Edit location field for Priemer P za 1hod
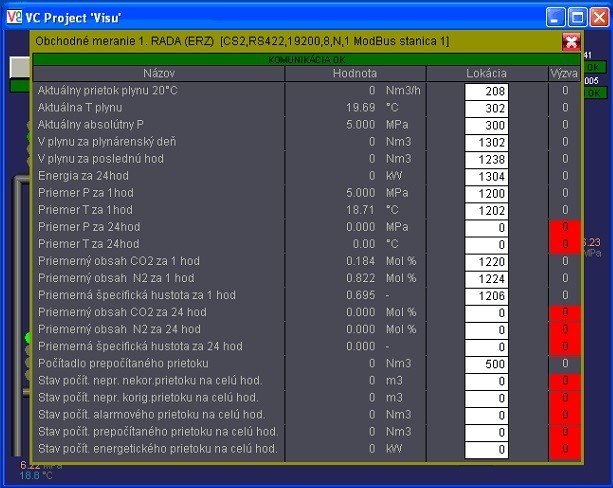The image size is (613, 488). pos(486,194)
